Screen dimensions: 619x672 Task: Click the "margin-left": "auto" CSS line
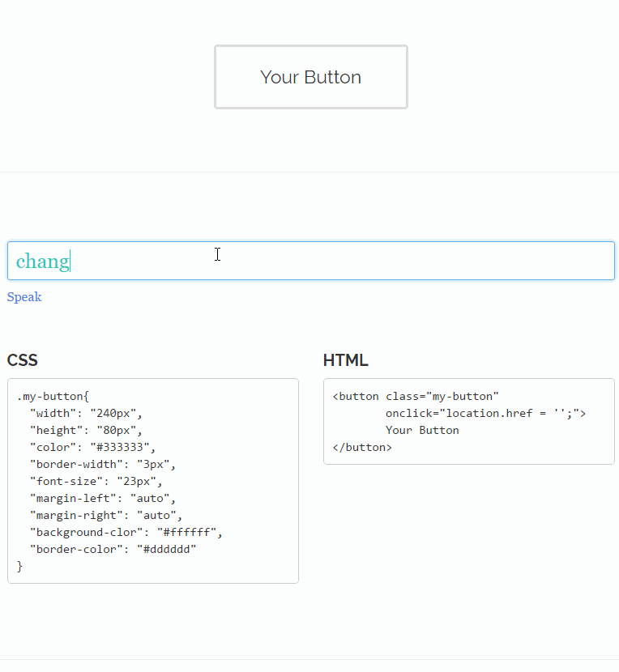tap(102, 498)
